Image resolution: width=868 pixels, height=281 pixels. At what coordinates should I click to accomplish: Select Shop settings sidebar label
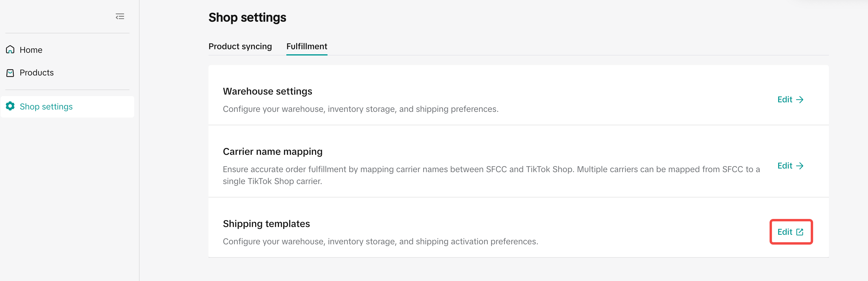46,106
